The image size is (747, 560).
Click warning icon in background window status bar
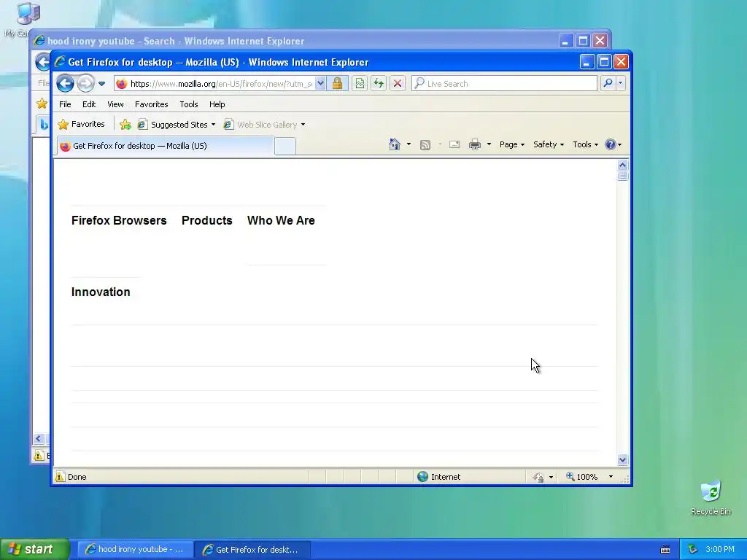pyautogui.click(x=39, y=455)
